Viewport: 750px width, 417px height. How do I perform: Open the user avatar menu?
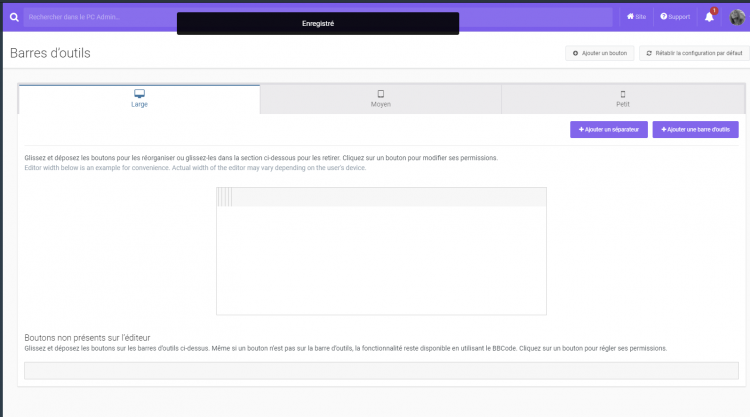pyautogui.click(x=737, y=17)
